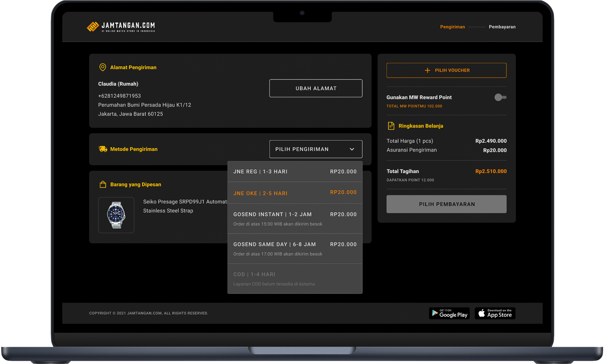Click the plus icon on Pilih Voucher
The height and width of the screenshot is (364, 604).
(x=427, y=70)
